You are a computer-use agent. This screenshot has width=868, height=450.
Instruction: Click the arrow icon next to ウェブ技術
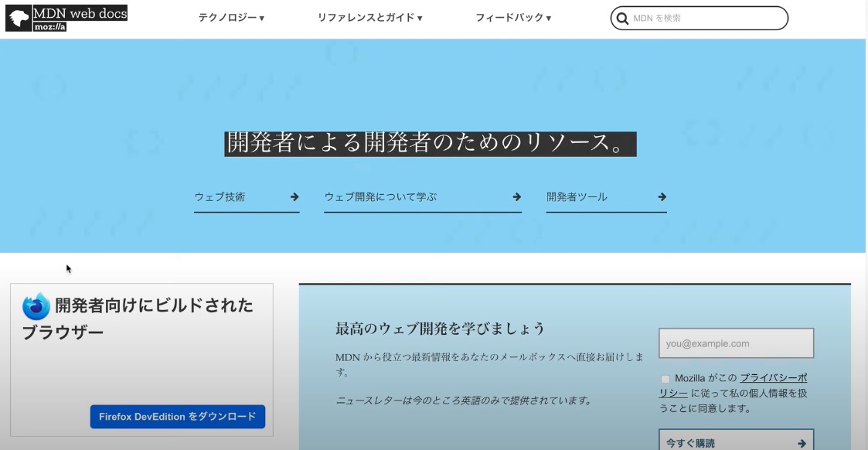tap(294, 197)
